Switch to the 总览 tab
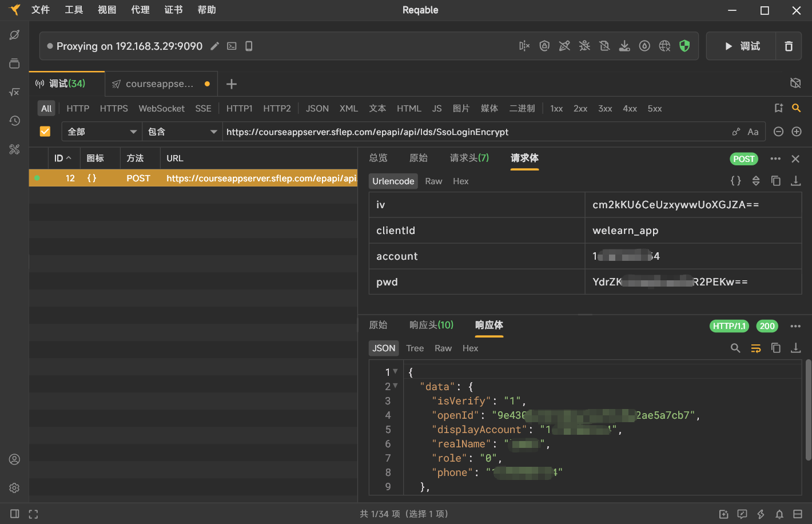 point(378,158)
